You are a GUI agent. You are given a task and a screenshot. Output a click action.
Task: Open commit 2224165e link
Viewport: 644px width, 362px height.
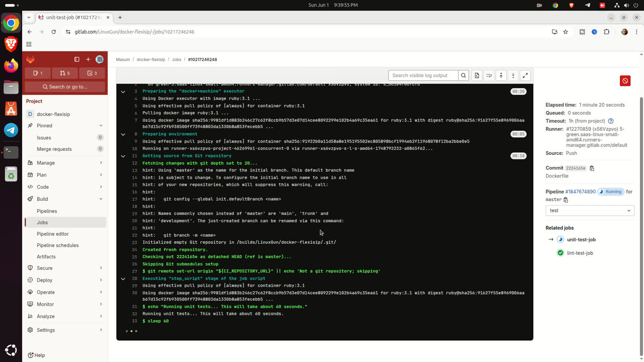point(576,168)
